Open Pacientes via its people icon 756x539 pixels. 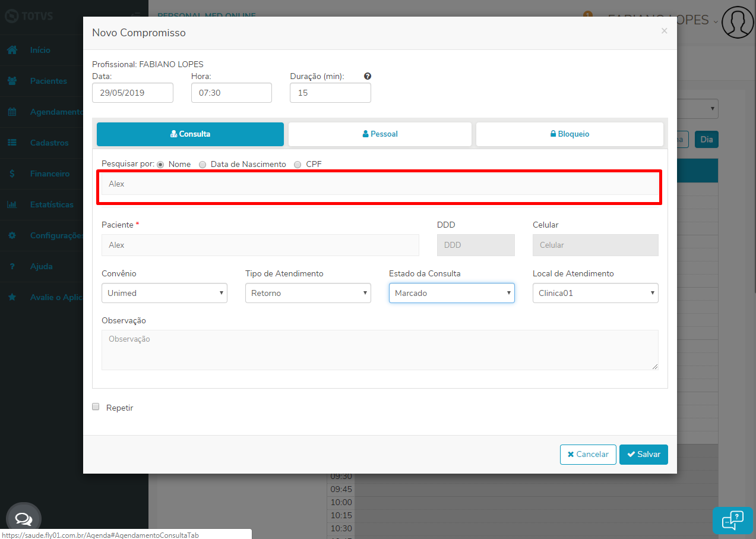(12, 81)
